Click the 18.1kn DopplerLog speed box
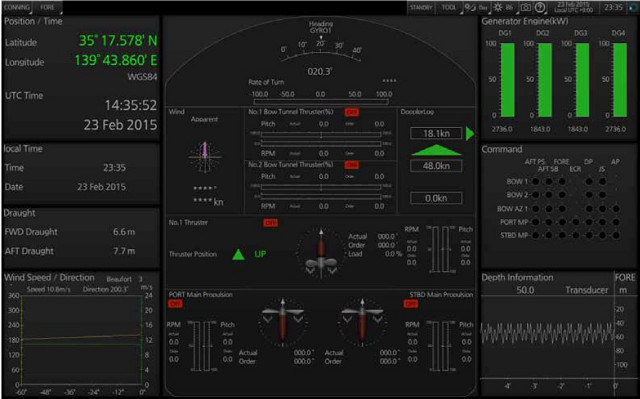The height and width of the screenshot is (399, 640). 436,133
